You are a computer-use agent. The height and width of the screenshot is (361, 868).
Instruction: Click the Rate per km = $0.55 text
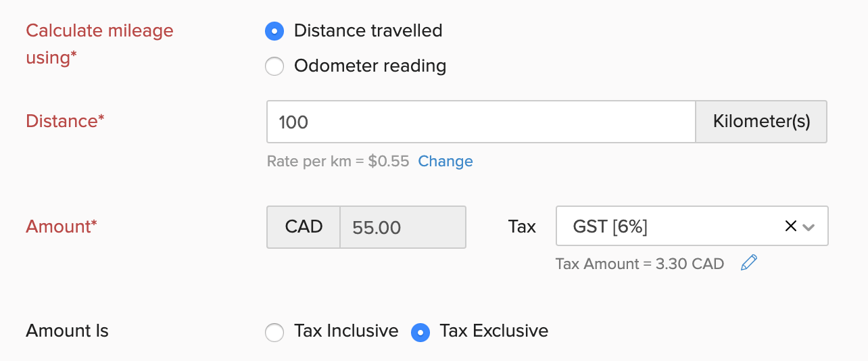point(338,161)
